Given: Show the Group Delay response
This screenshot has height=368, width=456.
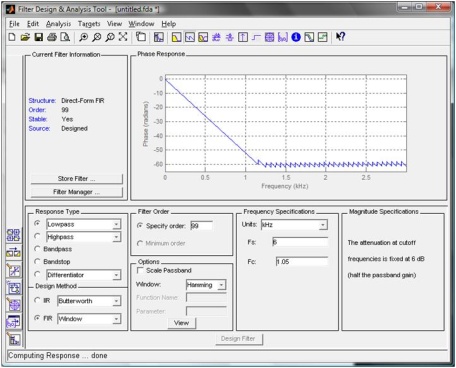Looking at the screenshot, I should pyautogui.click(x=216, y=37).
